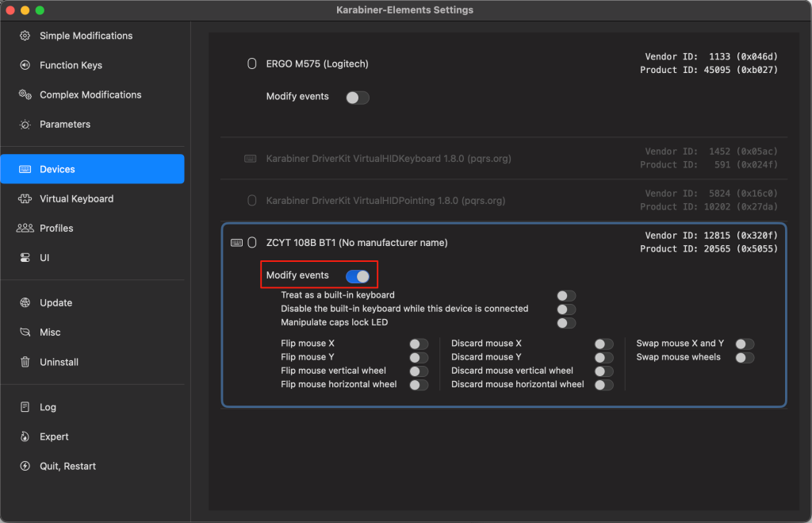Enable Flip mouse horizontal wheel

click(419, 385)
